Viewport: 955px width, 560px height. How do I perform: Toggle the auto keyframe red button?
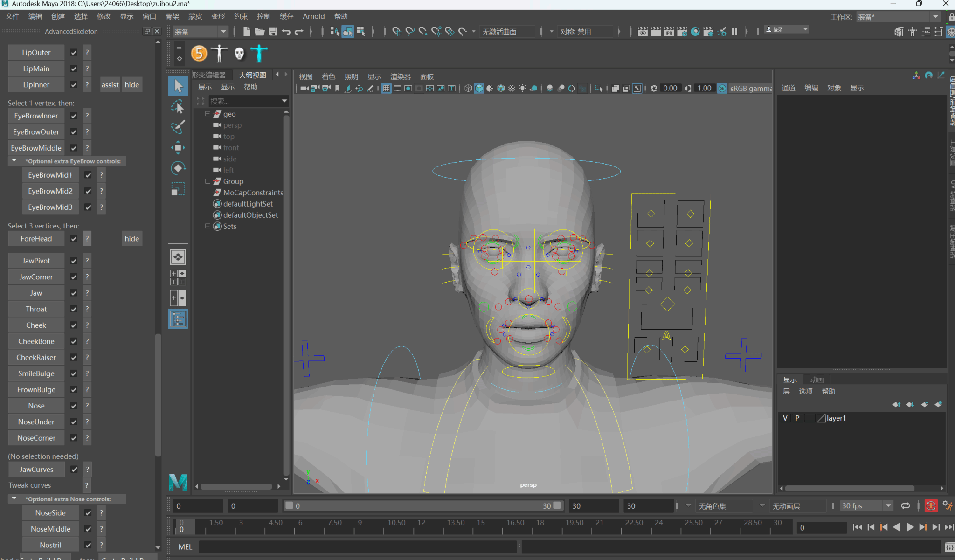click(x=931, y=506)
